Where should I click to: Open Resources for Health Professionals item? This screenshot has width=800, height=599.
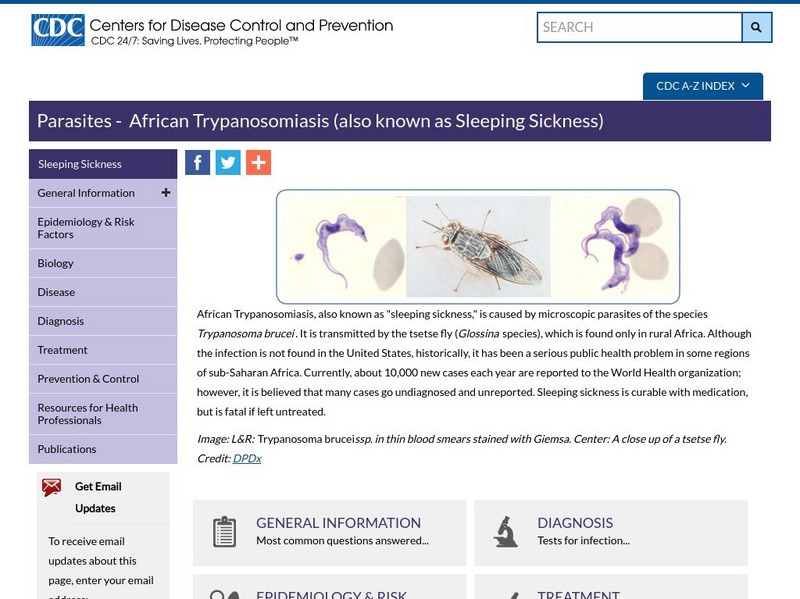(88, 414)
